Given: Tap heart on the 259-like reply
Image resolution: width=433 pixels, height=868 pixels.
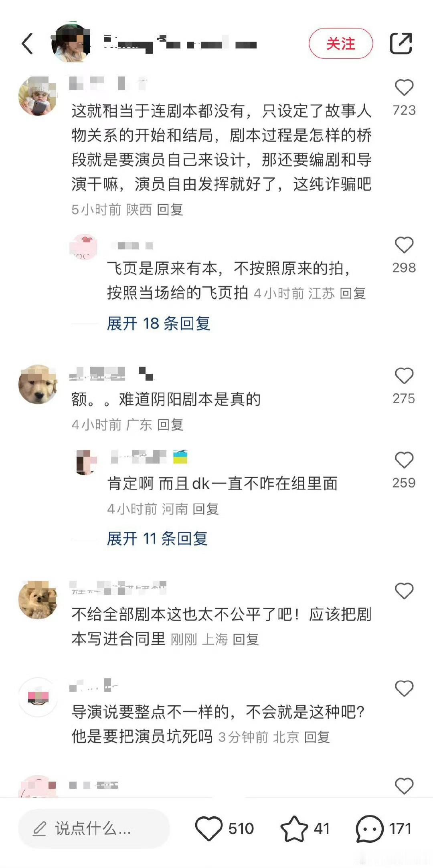Looking at the screenshot, I should (x=404, y=460).
